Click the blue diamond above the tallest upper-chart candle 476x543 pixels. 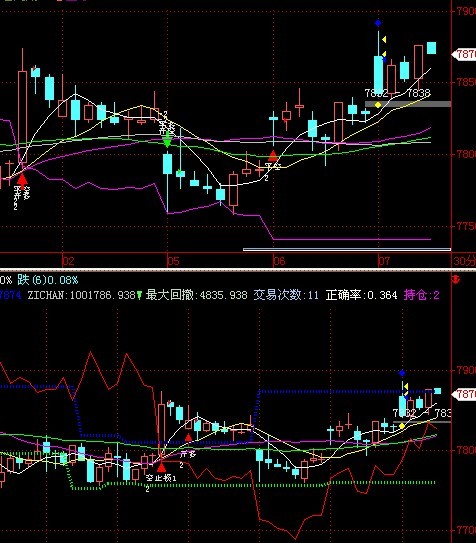(378, 23)
